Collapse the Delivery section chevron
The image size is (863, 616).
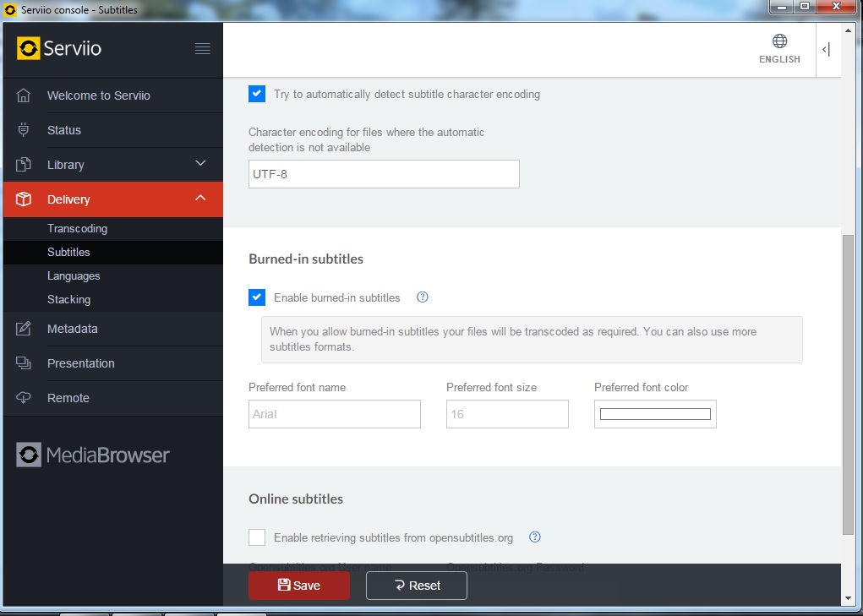(x=200, y=199)
